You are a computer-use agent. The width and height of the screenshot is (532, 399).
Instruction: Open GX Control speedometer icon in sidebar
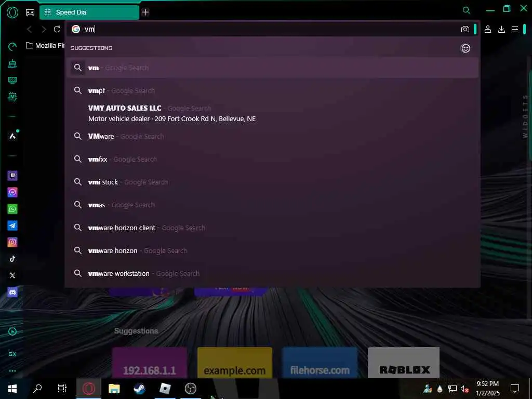coord(12,47)
